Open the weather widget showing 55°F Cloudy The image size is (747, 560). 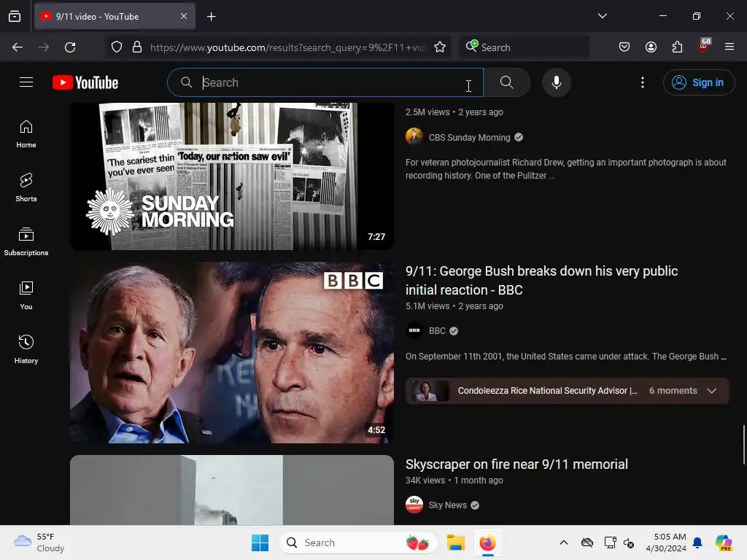pyautogui.click(x=39, y=542)
